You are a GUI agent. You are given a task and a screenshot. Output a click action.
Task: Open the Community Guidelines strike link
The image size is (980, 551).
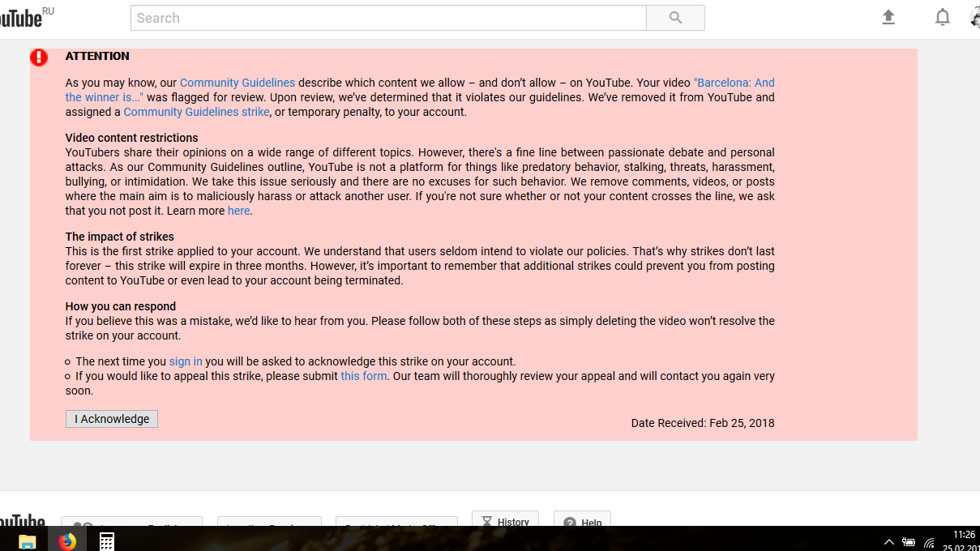pos(196,112)
